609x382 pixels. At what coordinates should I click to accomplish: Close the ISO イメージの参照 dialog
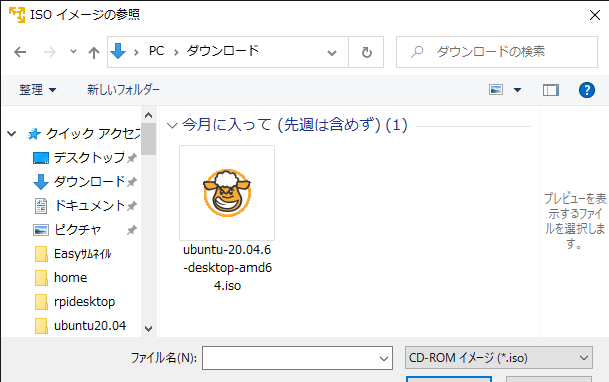click(x=595, y=15)
